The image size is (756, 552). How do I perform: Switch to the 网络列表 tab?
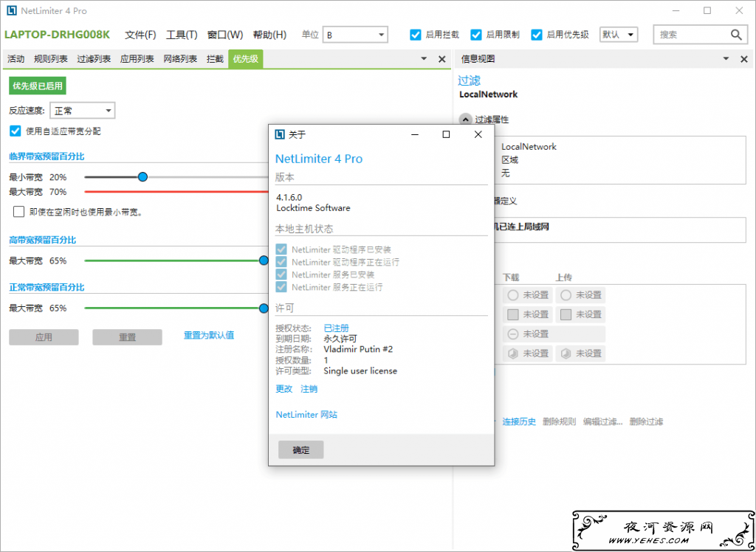180,59
